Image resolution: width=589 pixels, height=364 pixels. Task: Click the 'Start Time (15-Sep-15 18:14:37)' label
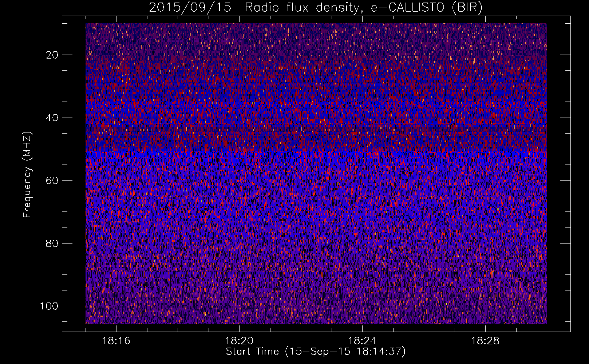pos(316,352)
